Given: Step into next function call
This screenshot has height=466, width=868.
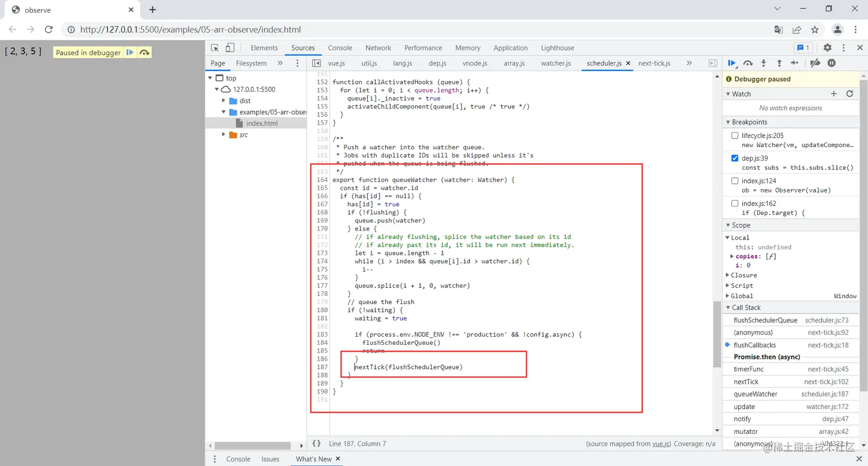Looking at the screenshot, I should pos(764,63).
